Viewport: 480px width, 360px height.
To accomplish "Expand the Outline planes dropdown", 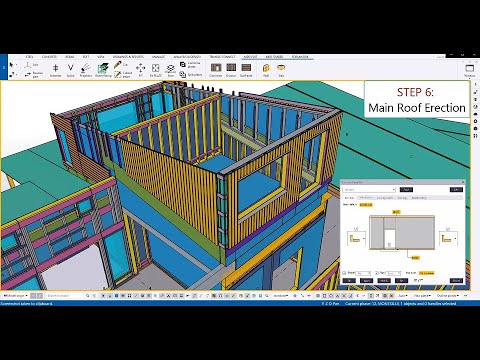I will pos(448,296).
